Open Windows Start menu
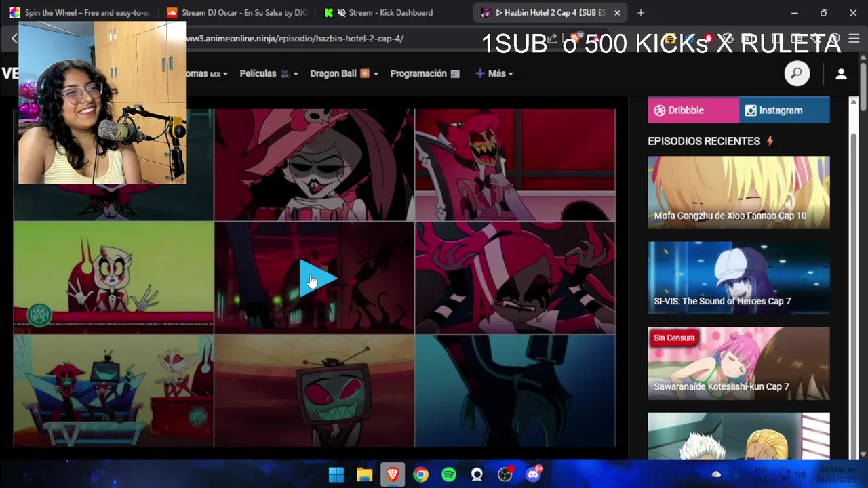The image size is (868, 488). point(336,474)
